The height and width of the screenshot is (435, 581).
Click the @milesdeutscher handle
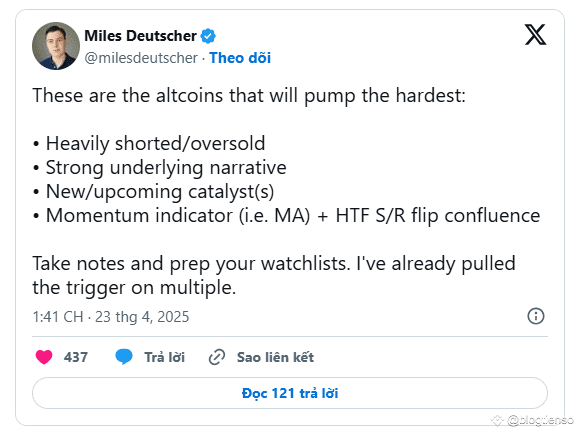pos(141,58)
